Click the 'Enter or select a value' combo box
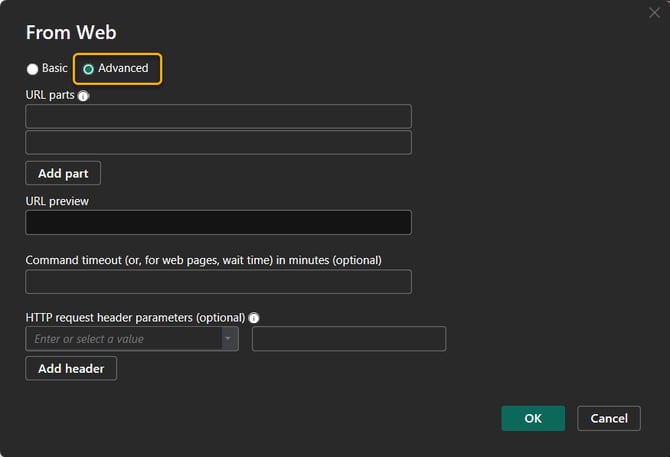 pos(123,339)
